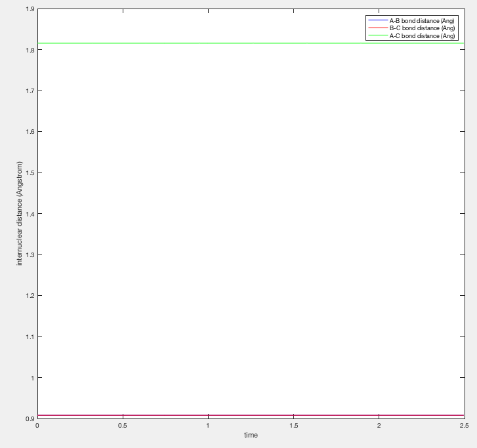
Task: Click the y-axis tick label 1.3
Action: coord(30,255)
